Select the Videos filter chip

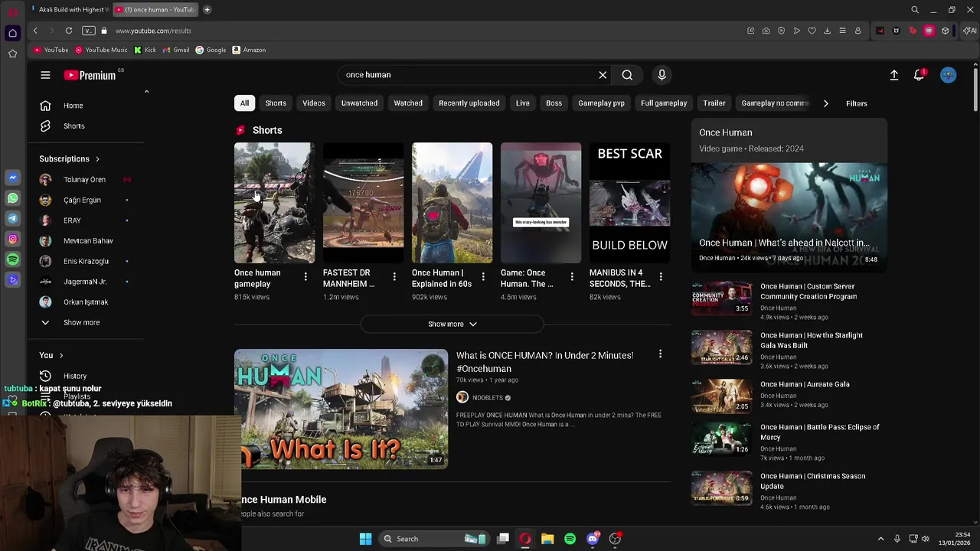314,103
